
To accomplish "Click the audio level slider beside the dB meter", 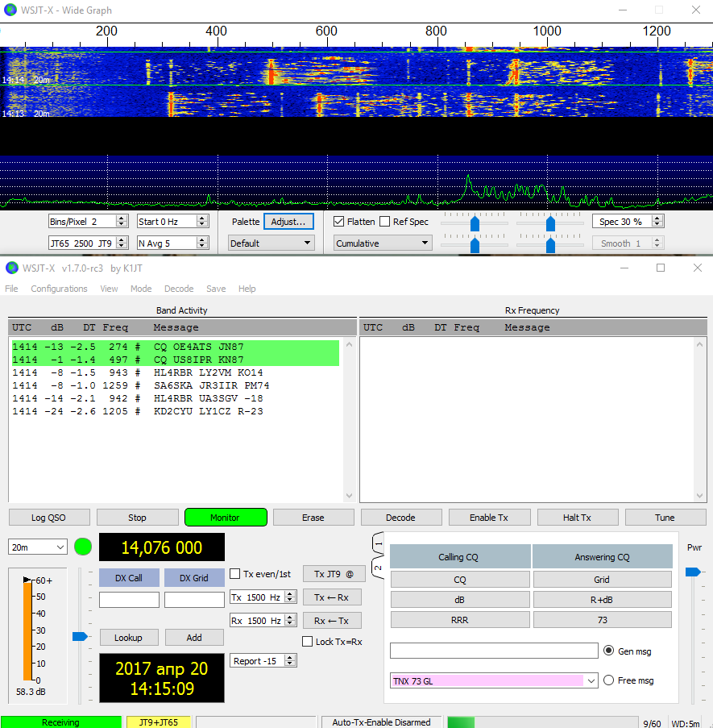I will 80,636.
